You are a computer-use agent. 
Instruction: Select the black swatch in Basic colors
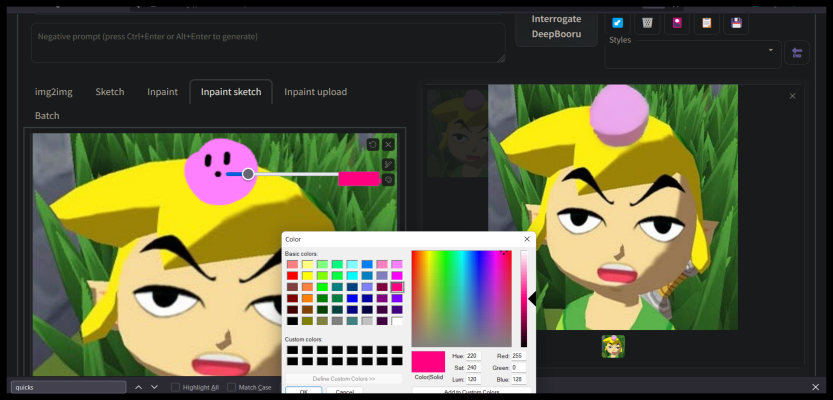292,321
